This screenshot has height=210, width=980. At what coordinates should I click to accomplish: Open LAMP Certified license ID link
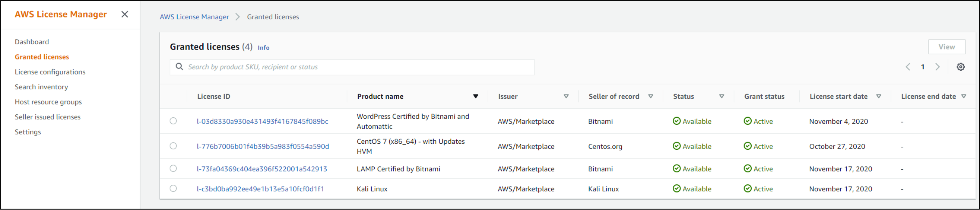pos(262,169)
